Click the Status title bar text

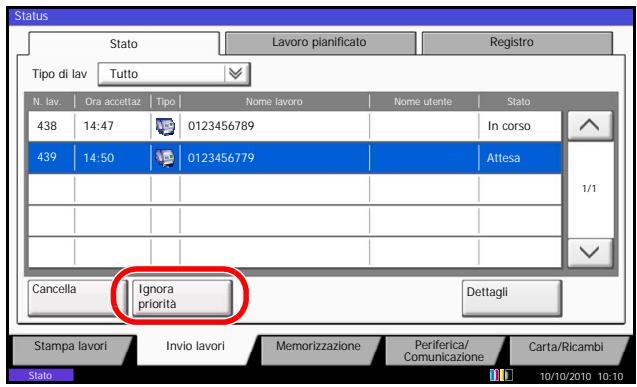[x=31, y=16]
